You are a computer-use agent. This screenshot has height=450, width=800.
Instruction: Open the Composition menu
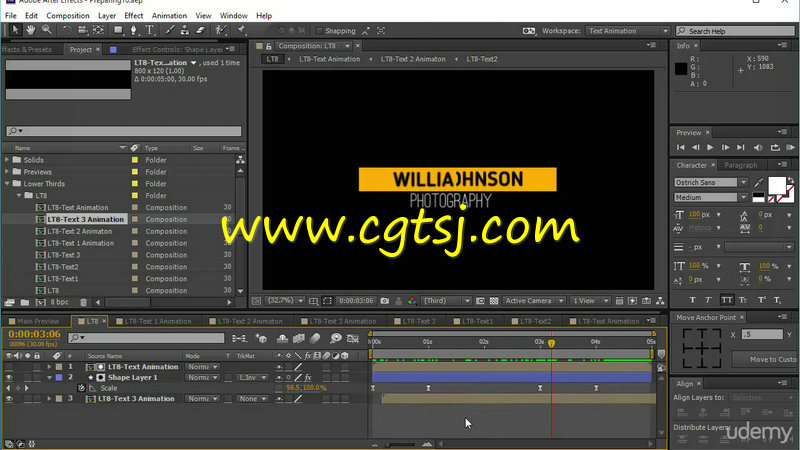[68, 16]
